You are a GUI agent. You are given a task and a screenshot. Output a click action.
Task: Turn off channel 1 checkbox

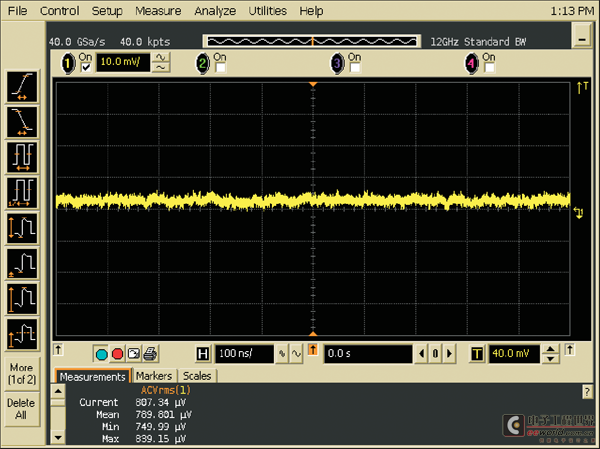pos(84,69)
